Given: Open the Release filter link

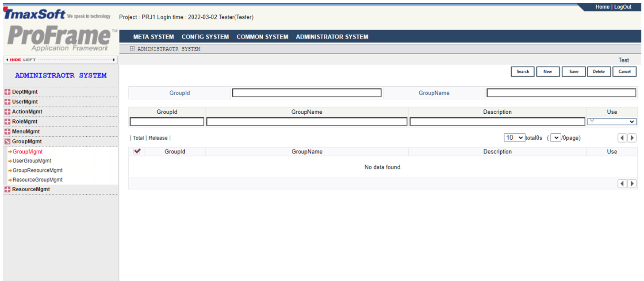Looking at the screenshot, I should (x=158, y=138).
